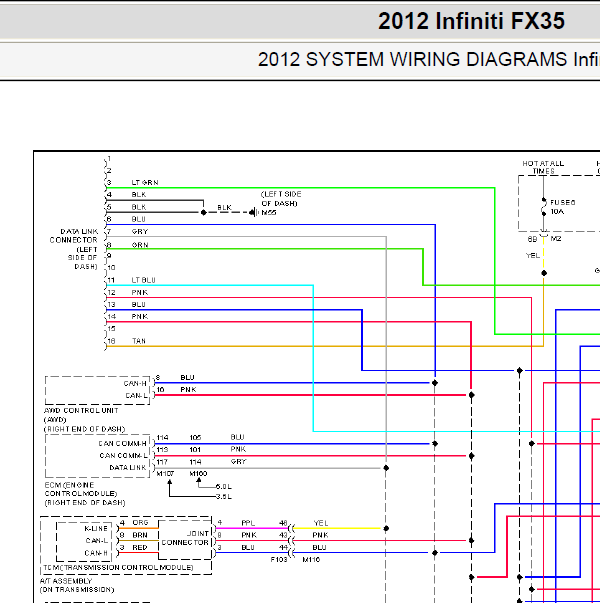Click the '(LEFT SIDE OF DASH)' note near M55
The image size is (600, 603).
pos(281,198)
